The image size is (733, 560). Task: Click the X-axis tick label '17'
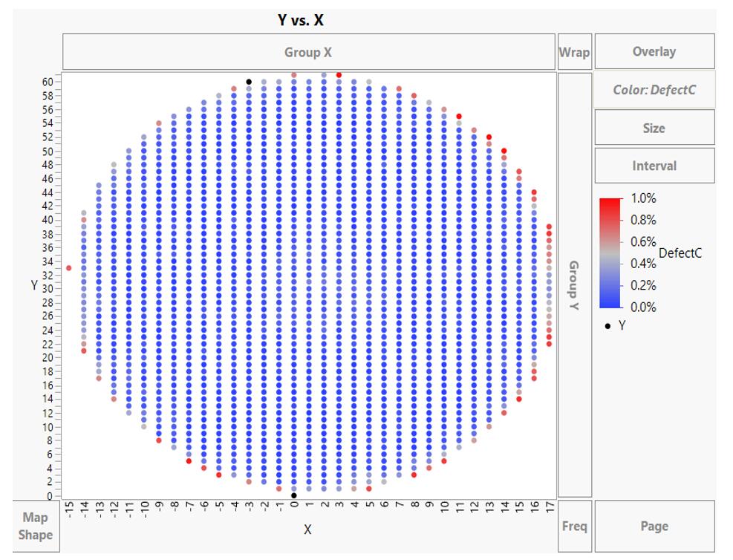click(x=550, y=507)
